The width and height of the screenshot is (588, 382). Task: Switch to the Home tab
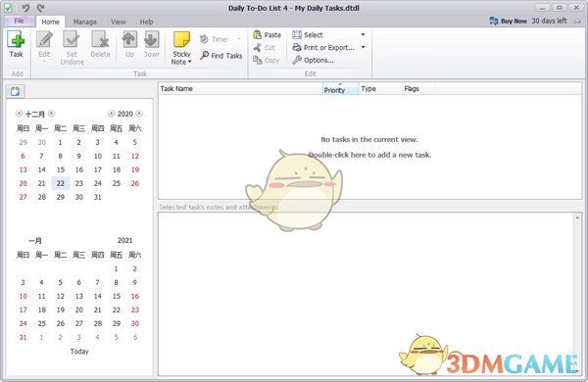(50, 22)
